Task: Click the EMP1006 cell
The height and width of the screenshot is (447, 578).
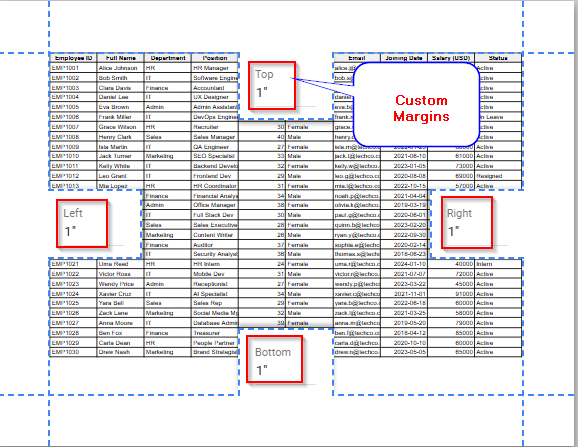Action: (x=73, y=117)
